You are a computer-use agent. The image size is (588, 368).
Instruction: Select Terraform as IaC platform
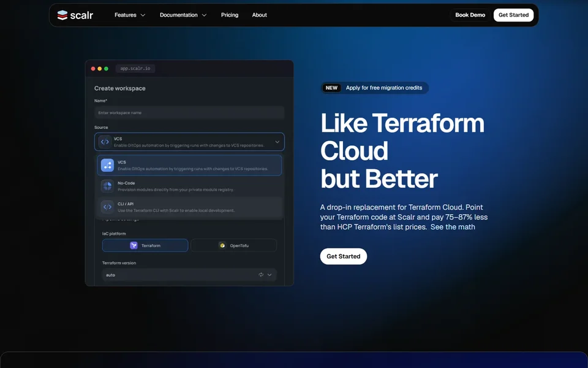[145, 245]
